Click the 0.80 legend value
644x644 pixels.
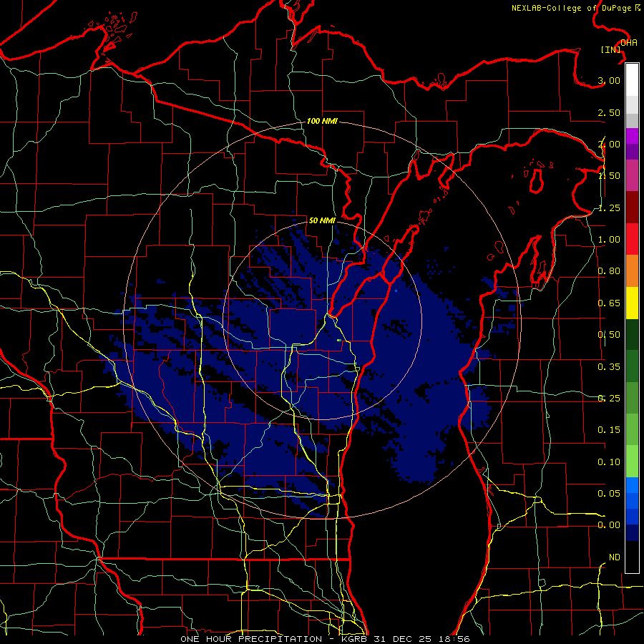pos(609,271)
